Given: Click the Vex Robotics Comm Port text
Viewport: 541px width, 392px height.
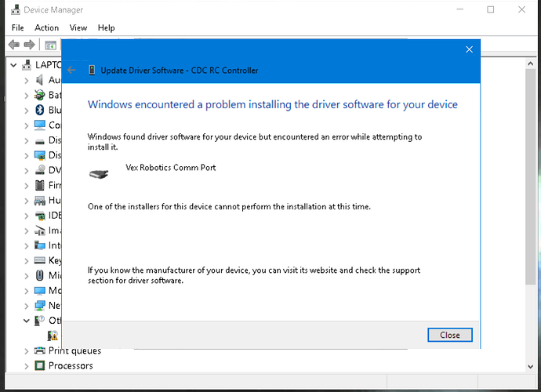Looking at the screenshot, I should click(170, 168).
